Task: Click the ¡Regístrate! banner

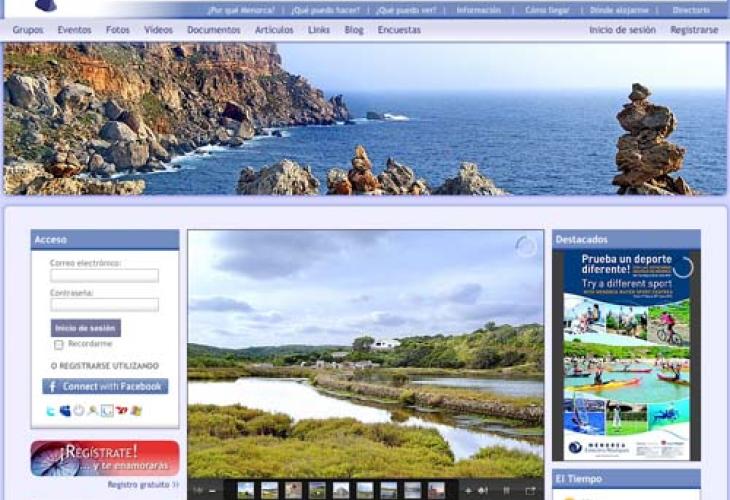Action: (105, 458)
